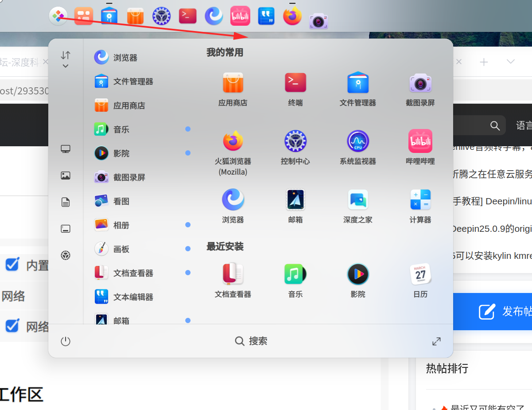The width and height of the screenshot is (532, 410).
Task: Open File Manager from the dock
Action: (x=109, y=16)
